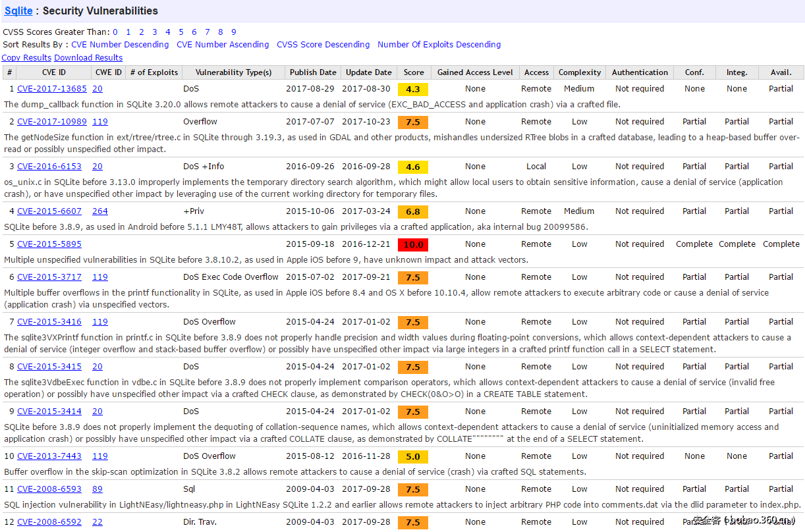
Task: Sort results by CVE Number Ascending
Action: tap(221, 44)
